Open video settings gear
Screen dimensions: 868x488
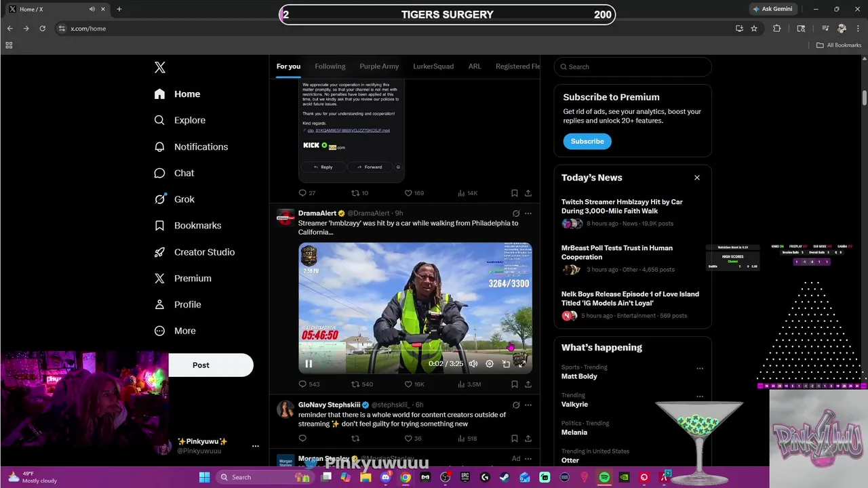(x=490, y=364)
